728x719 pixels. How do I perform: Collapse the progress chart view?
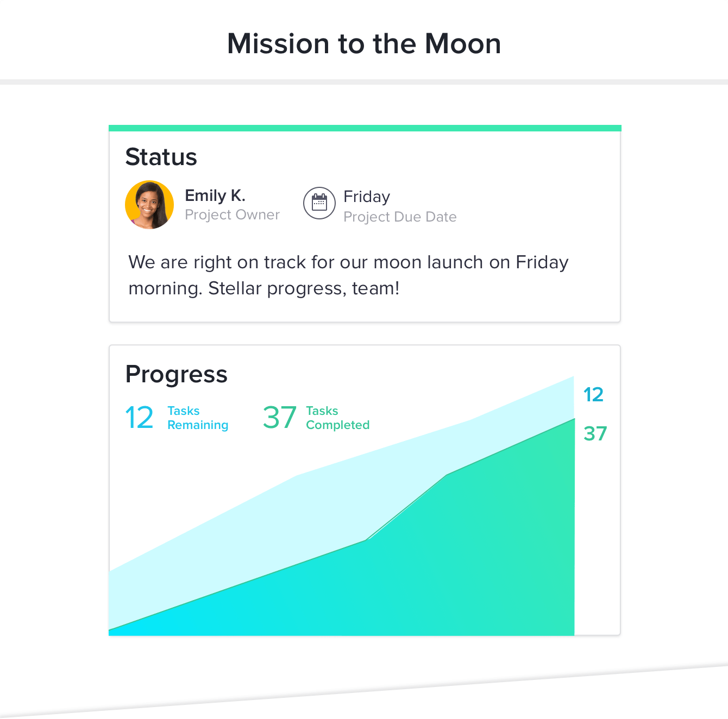tap(177, 374)
